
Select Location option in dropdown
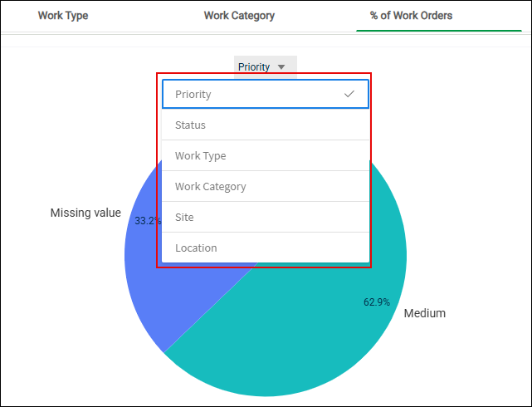coord(266,248)
